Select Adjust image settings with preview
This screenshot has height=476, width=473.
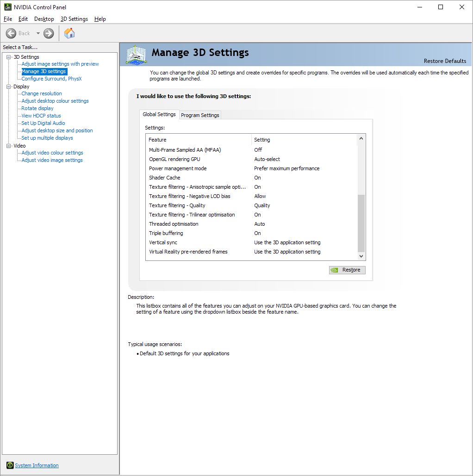[60, 64]
